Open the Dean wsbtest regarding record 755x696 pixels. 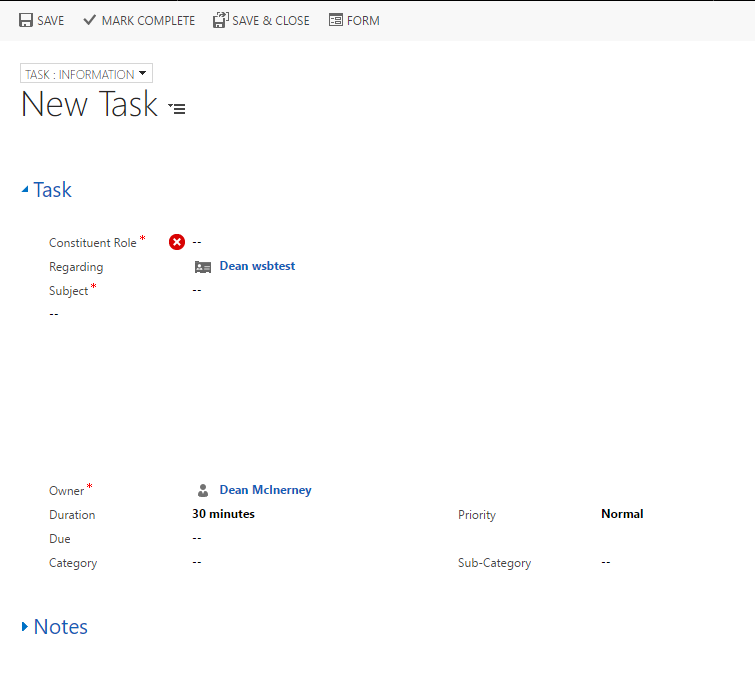pos(257,266)
